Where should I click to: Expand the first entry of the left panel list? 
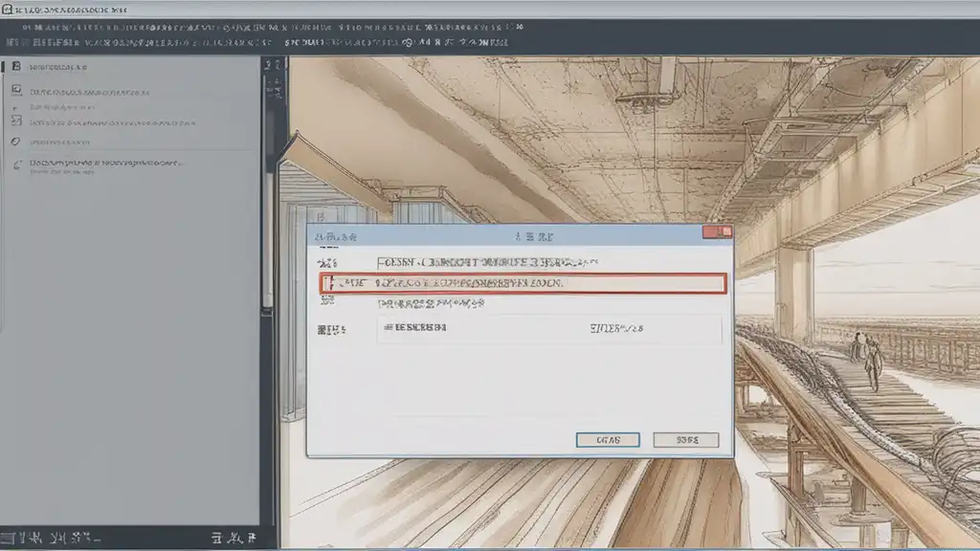click(x=57, y=68)
